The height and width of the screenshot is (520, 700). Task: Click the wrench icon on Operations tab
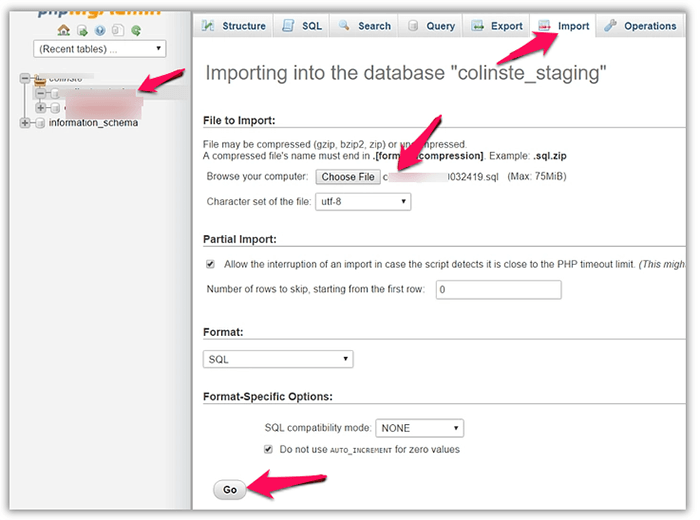pos(610,25)
